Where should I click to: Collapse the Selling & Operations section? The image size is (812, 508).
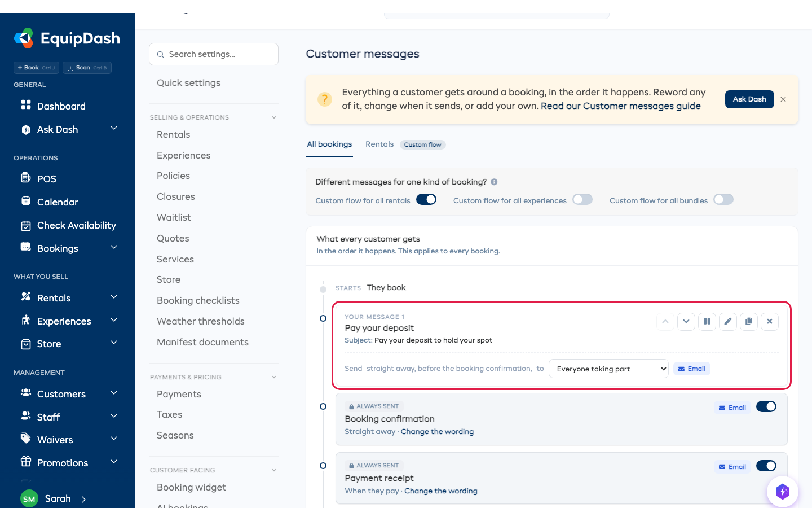click(274, 117)
